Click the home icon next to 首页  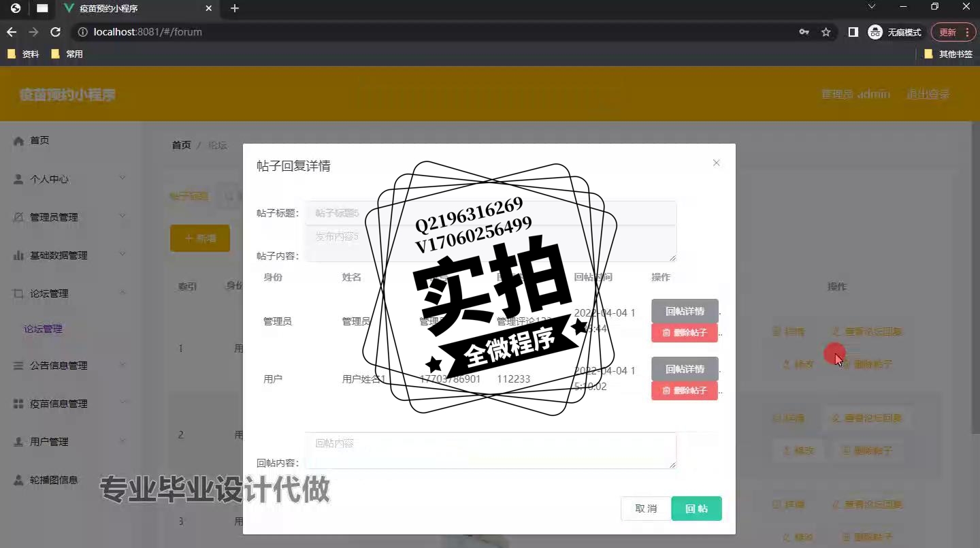tap(18, 140)
